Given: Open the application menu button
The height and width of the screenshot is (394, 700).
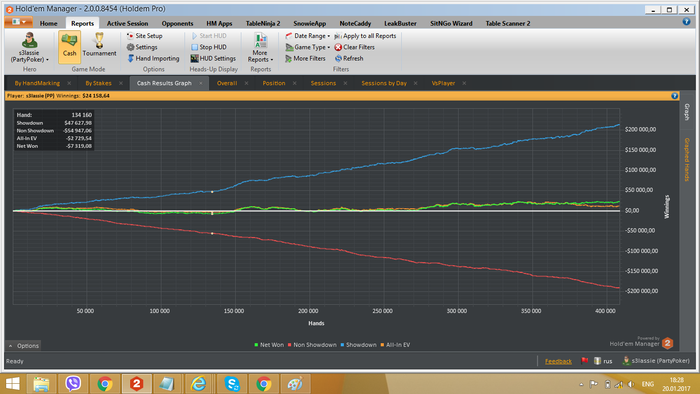Looking at the screenshot, I should [x=18, y=22].
